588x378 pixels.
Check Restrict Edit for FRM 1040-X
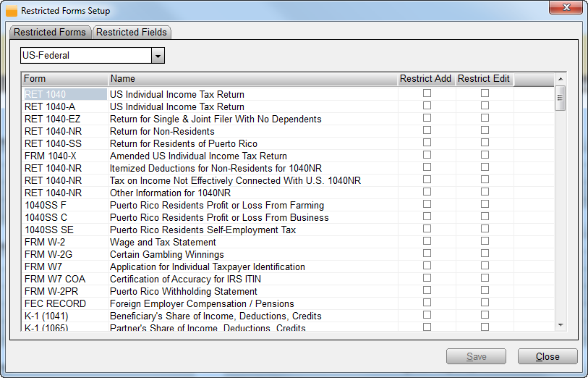pos(485,155)
